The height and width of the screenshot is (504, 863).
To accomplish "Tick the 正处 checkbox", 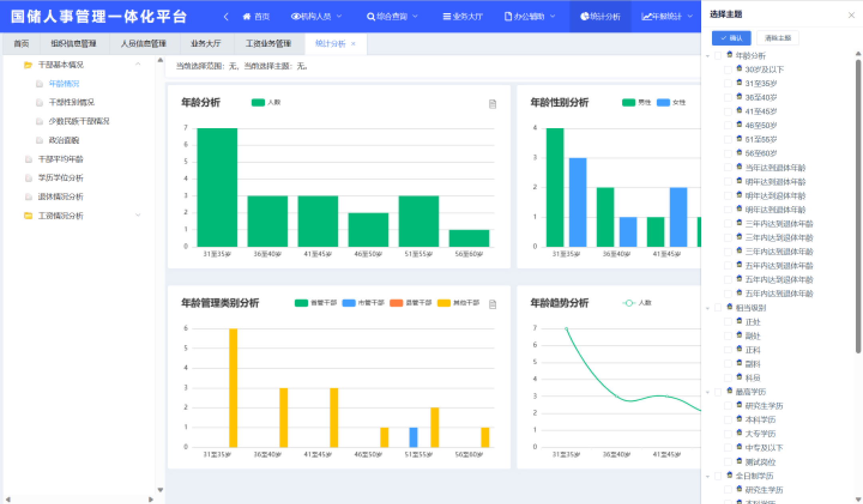I will pyautogui.click(x=728, y=322).
